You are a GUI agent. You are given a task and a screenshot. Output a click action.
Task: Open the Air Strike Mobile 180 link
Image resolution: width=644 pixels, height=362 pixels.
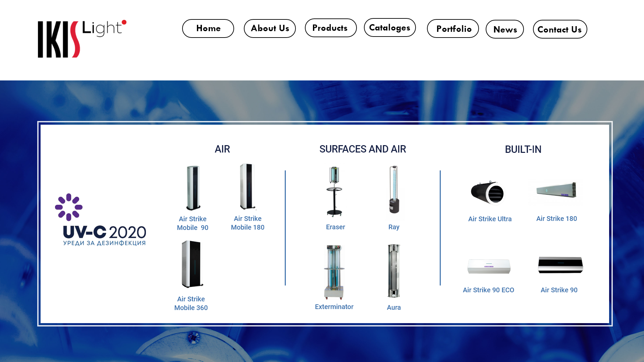248,223
